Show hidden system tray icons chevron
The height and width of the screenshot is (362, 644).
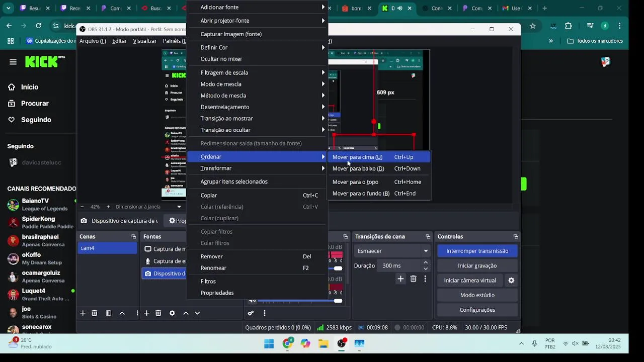click(521, 343)
